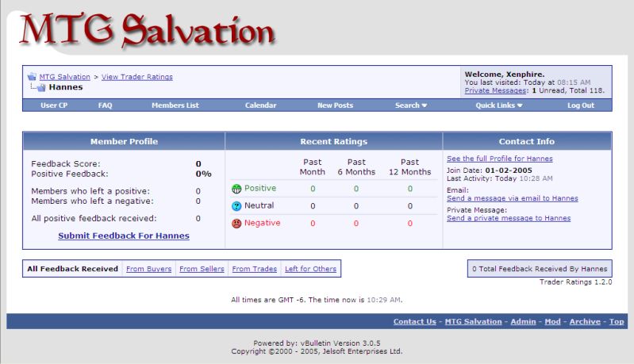Click the MTG Salvation breadcrumb link
634x364 pixels.
(x=65, y=77)
